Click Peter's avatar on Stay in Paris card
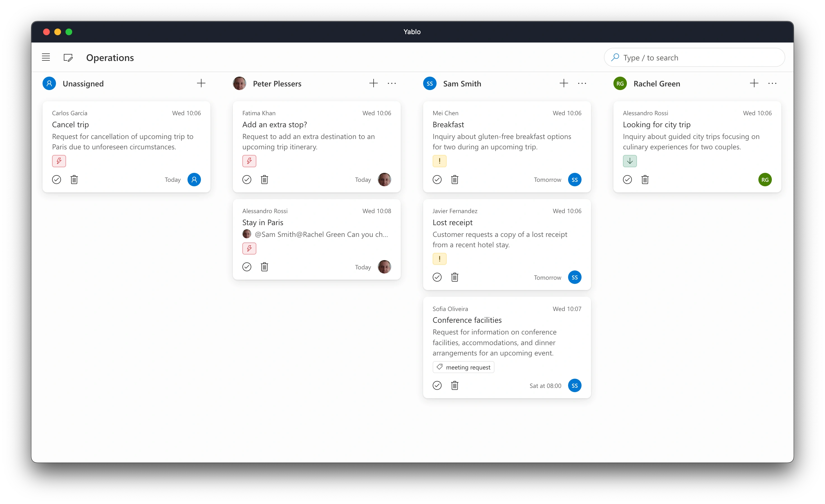The width and height of the screenshot is (825, 504). click(x=385, y=267)
